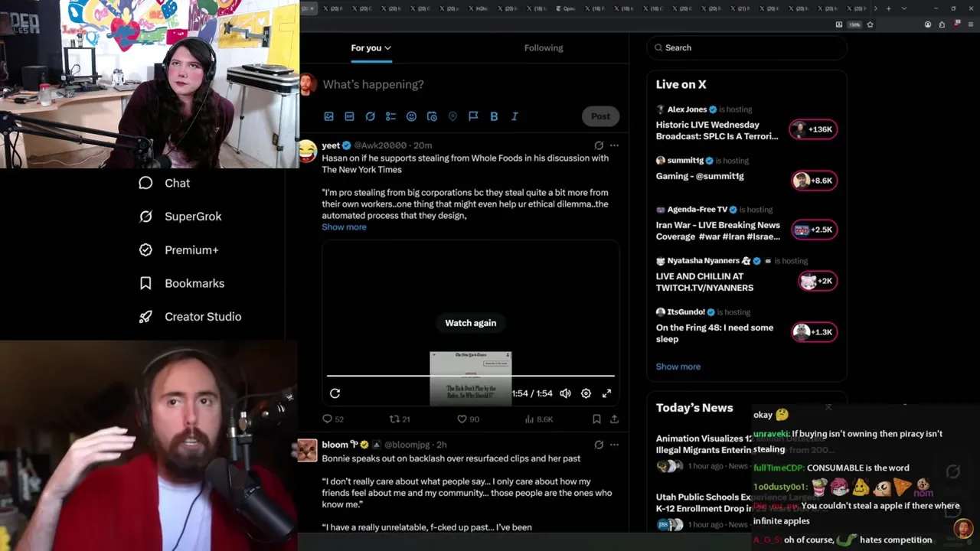Viewport: 980px width, 551px height.
Task: Join the Alex Jones live broadcast +136K
Action: (x=813, y=129)
